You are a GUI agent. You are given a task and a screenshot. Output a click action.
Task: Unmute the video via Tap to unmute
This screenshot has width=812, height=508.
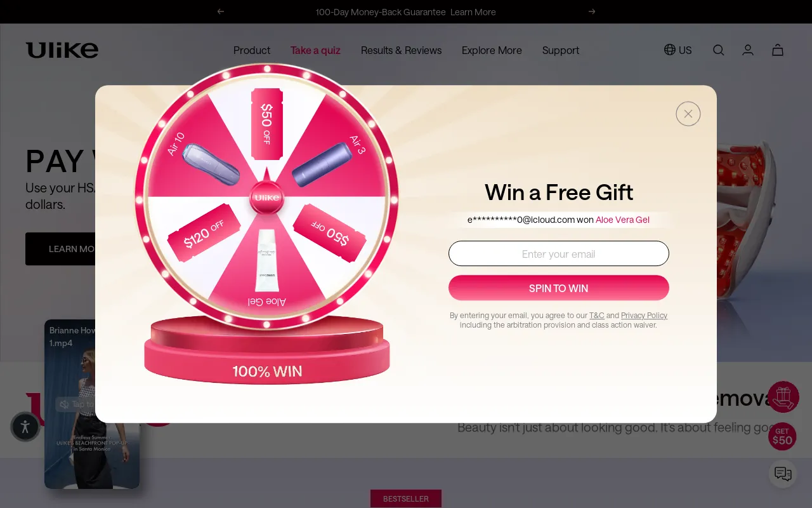[75, 404]
